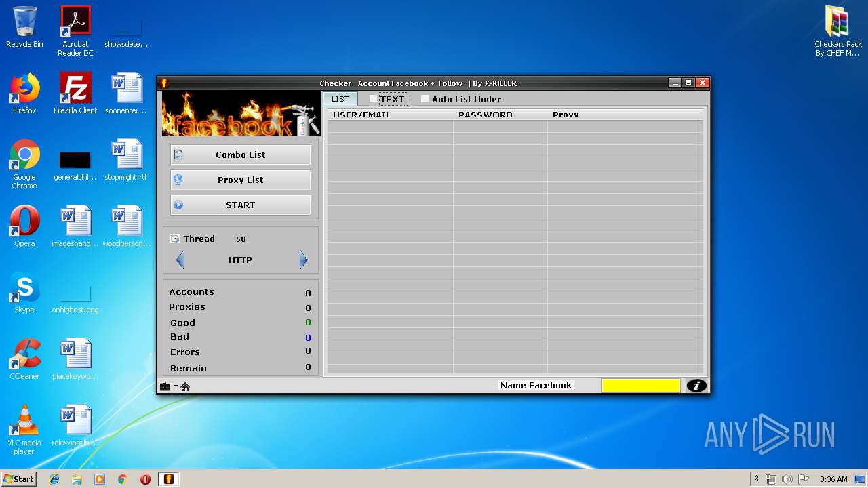The height and width of the screenshot is (488, 868).
Task: Select the LIST tab
Action: point(340,99)
